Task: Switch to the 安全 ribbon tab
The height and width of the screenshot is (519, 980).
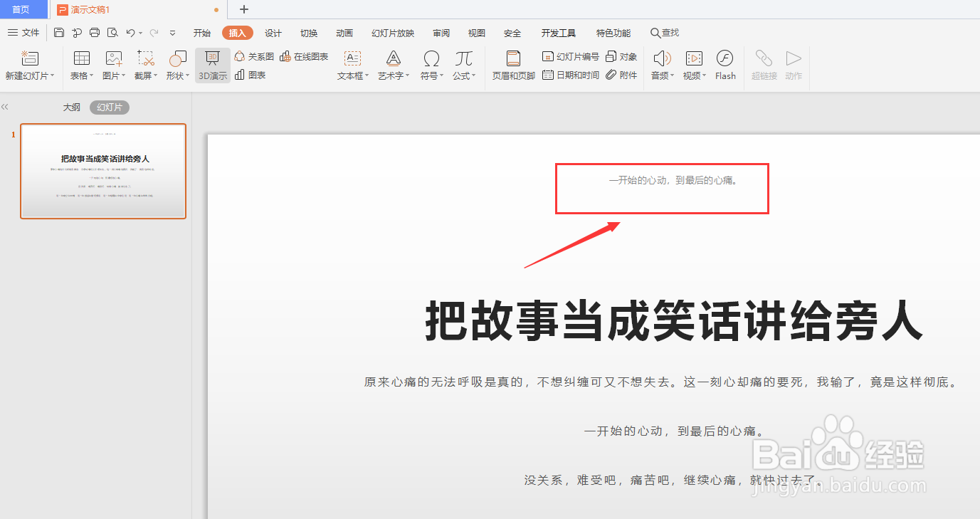Action: coord(512,33)
